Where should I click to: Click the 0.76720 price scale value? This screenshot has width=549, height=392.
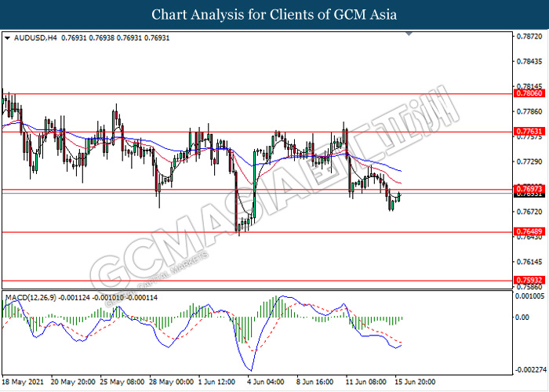coord(529,212)
